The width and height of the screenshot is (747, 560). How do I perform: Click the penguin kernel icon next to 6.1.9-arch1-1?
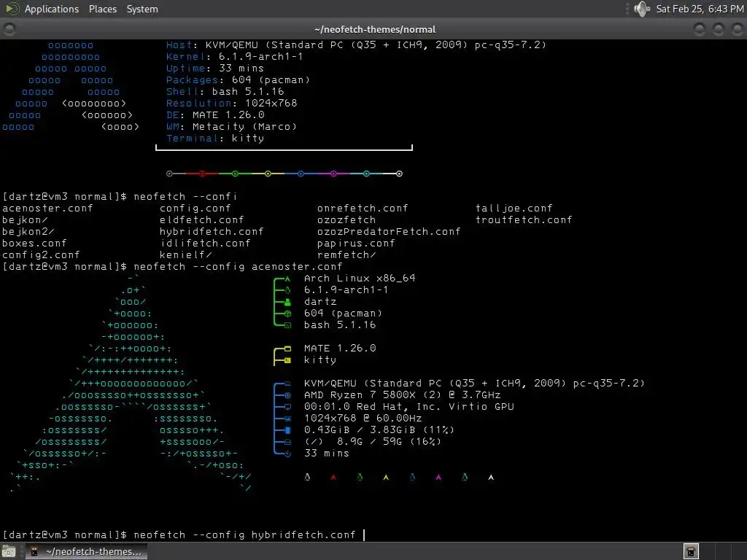point(287,290)
